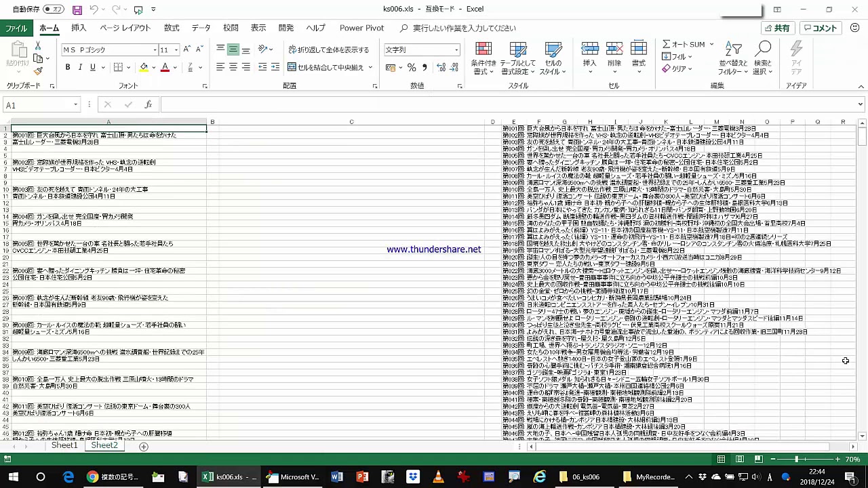
Task: Toggle the AutoSave switch
Action: pos(54,9)
